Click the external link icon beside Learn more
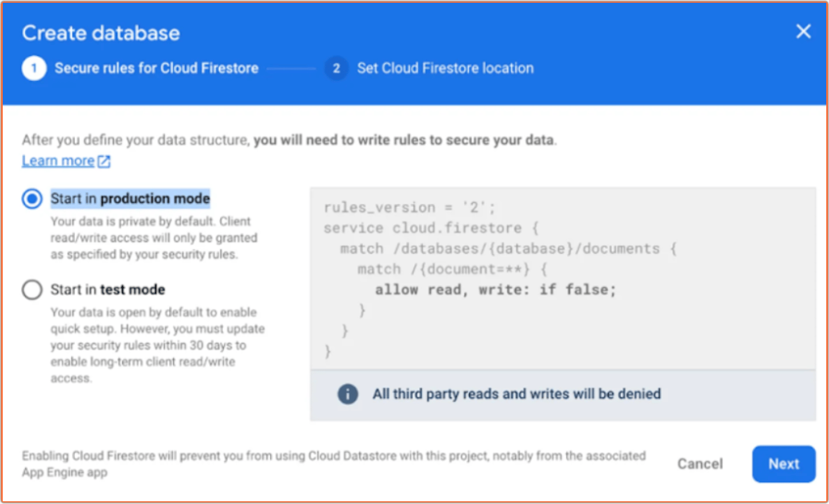829x504 pixels. pyautogui.click(x=104, y=161)
